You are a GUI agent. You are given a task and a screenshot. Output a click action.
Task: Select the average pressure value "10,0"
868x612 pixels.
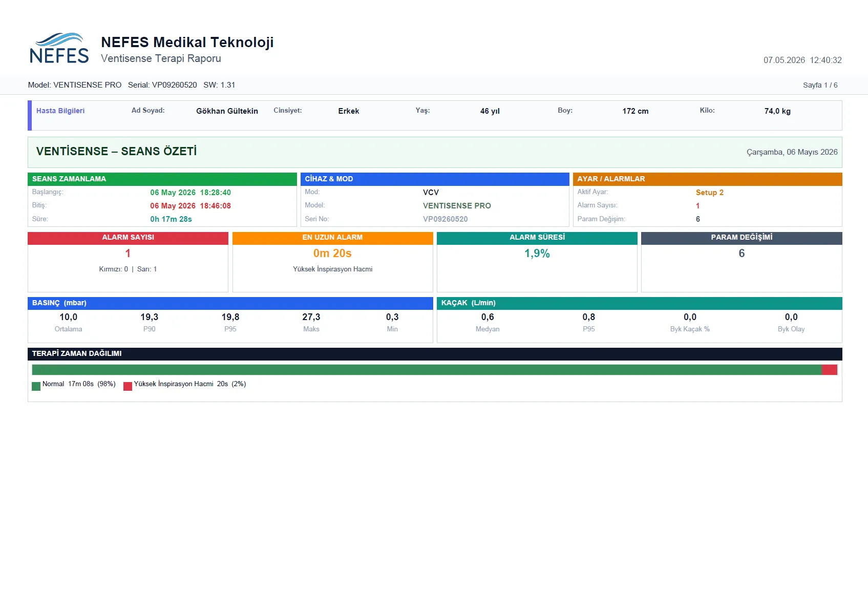coord(68,318)
